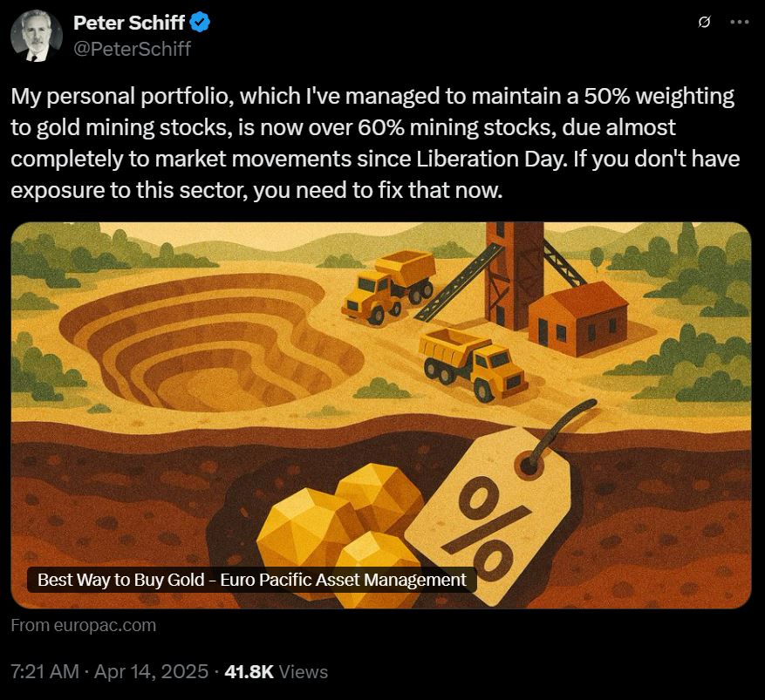Click the upper yellow dump truck in the image
The width and height of the screenshot is (765, 700).
point(389,286)
